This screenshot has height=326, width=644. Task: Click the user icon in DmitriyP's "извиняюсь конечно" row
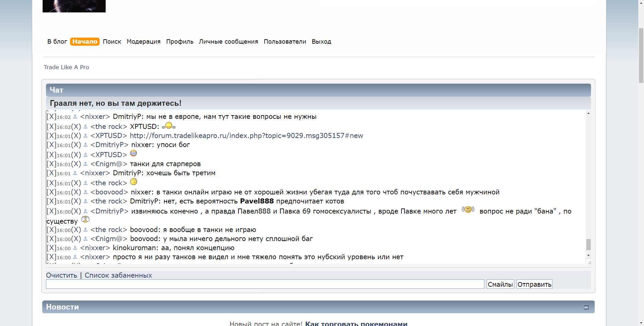86,211
